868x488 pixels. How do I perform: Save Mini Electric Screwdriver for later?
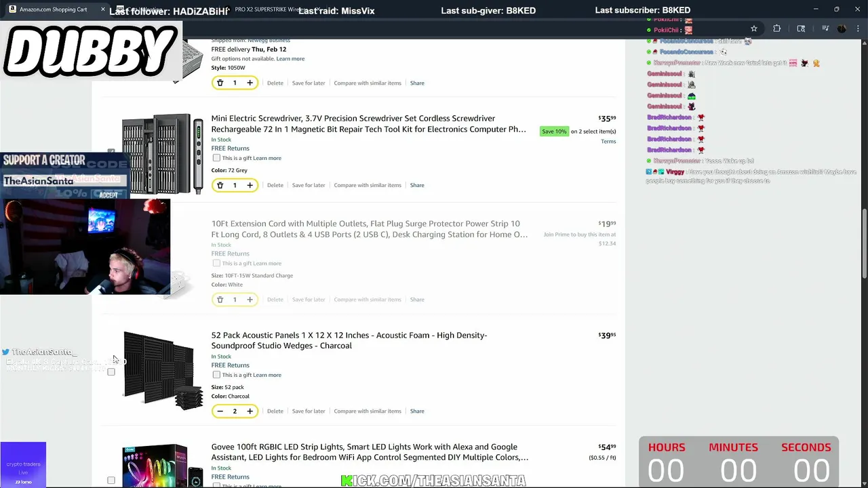click(x=309, y=185)
